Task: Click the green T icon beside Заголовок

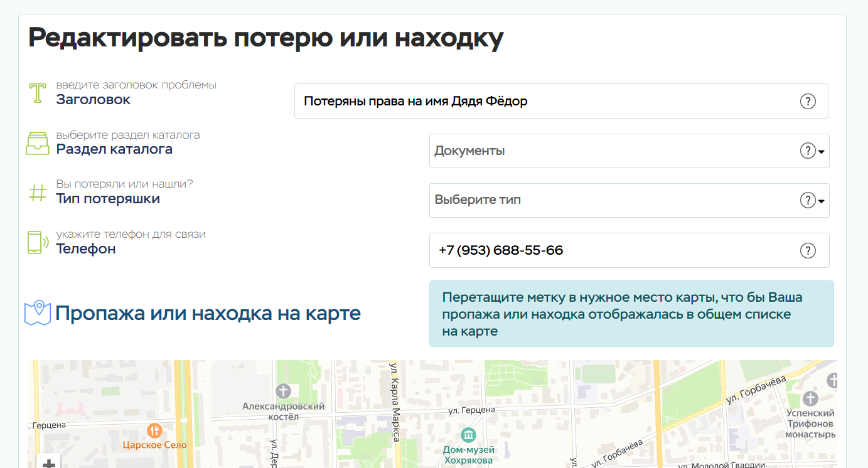Action: coord(38,93)
